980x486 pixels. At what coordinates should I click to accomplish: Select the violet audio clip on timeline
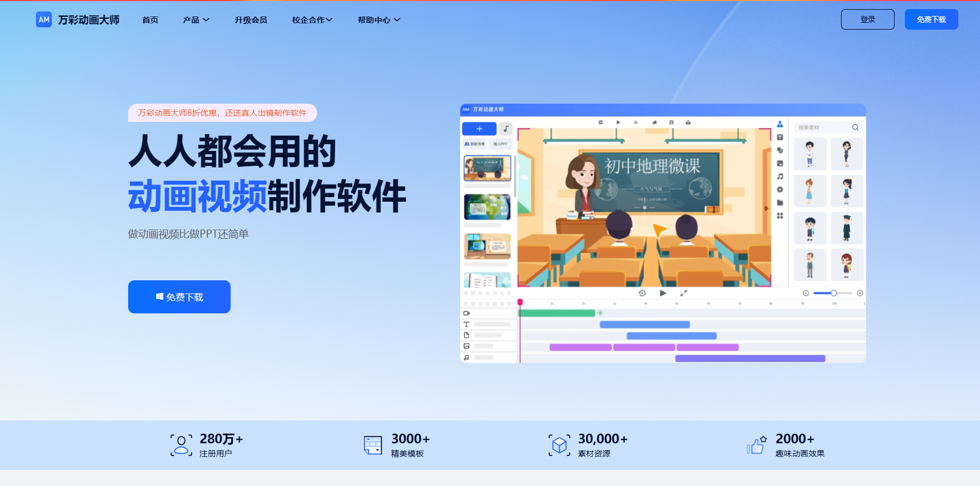pyautogui.click(x=750, y=358)
